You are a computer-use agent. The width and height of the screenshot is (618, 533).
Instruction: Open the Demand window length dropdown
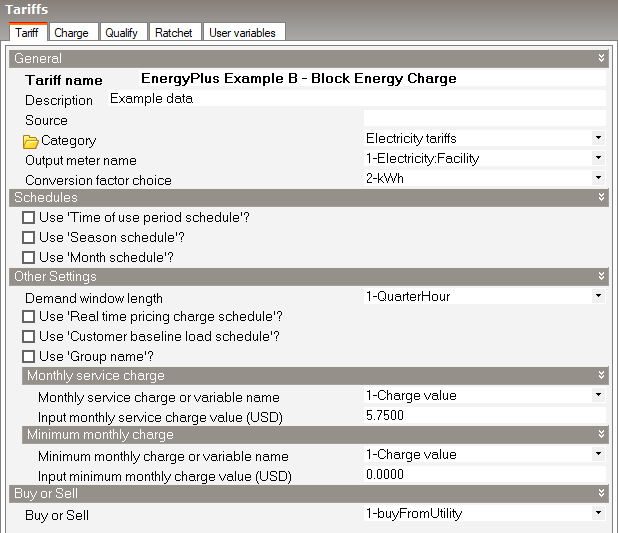pyautogui.click(x=598, y=296)
